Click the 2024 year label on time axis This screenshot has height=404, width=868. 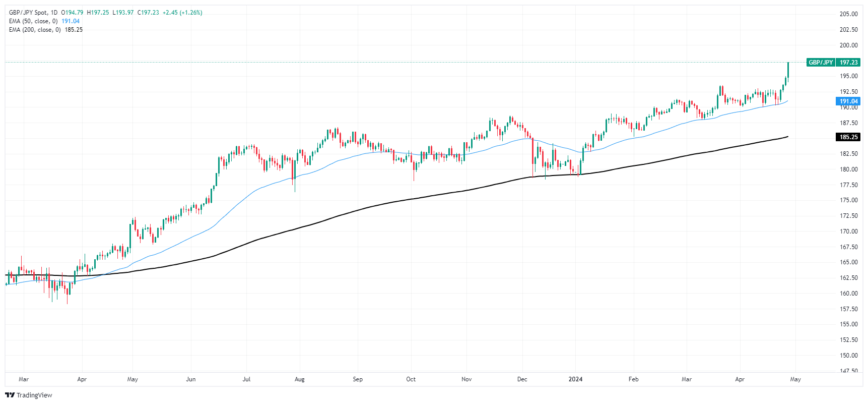coord(575,379)
